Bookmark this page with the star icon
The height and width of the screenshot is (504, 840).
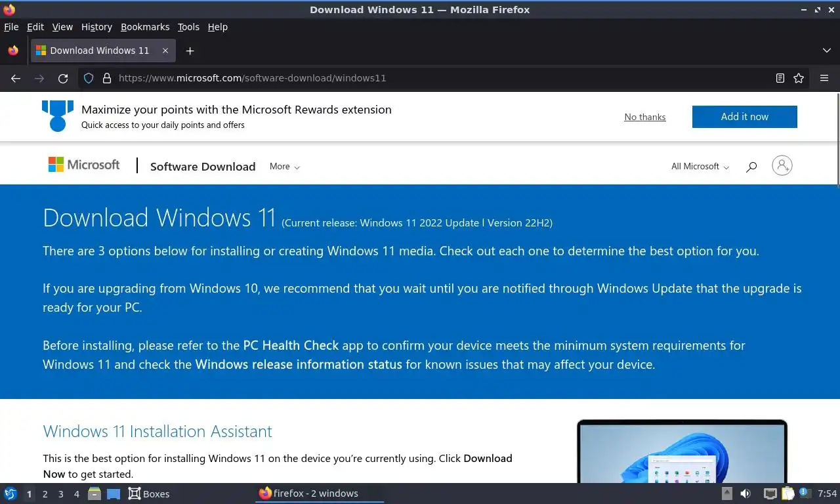(x=799, y=78)
